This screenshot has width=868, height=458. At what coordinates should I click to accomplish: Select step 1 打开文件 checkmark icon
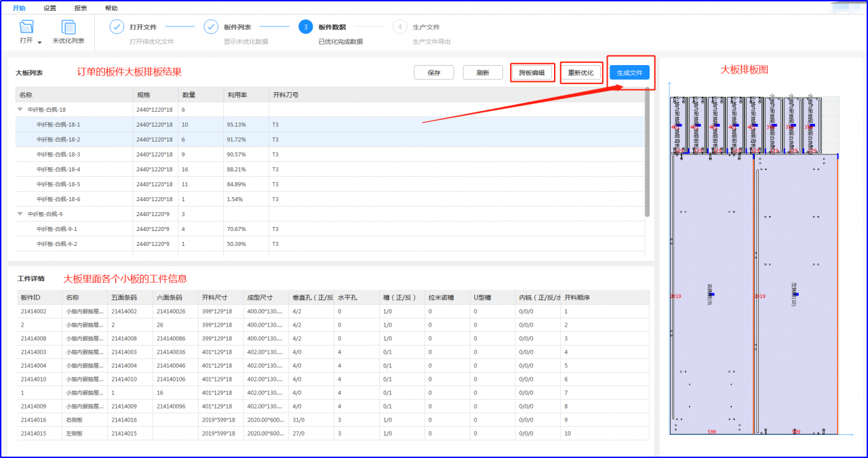point(117,27)
